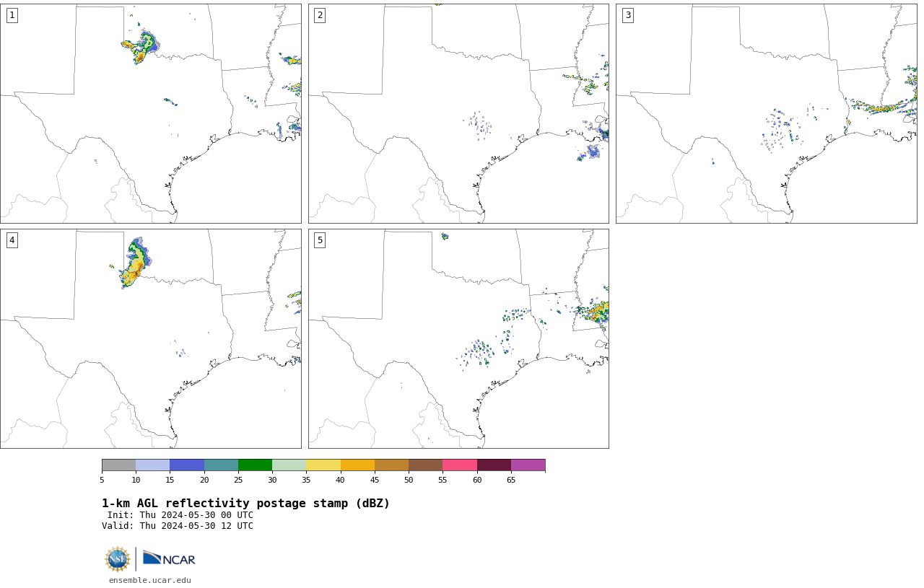Click the panel number 2 label
The image size is (924, 588).
tap(320, 15)
